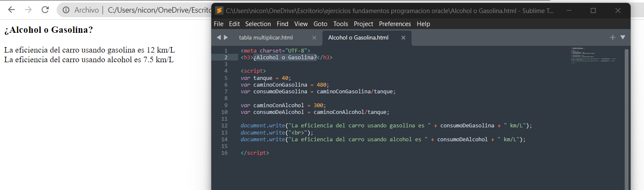Click the document.write br line
The image size is (644, 190).
(x=277, y=132)
